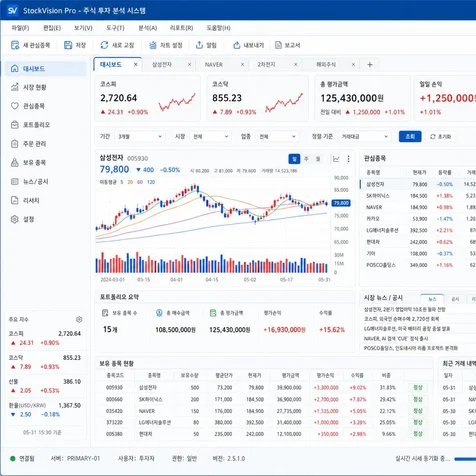Open the 보기(V) menu
The width and height of the screenshot is (476, 476).
(x=83, y=28)
